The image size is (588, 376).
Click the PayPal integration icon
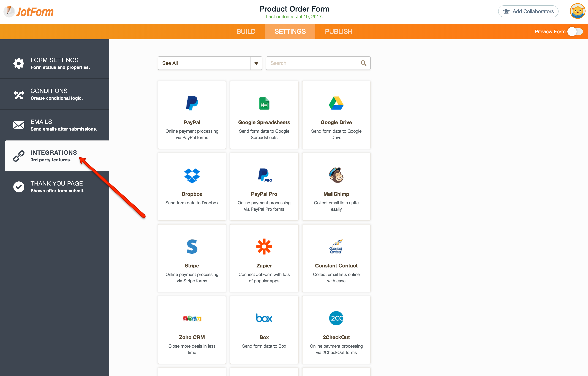click(x=192, y=104)
